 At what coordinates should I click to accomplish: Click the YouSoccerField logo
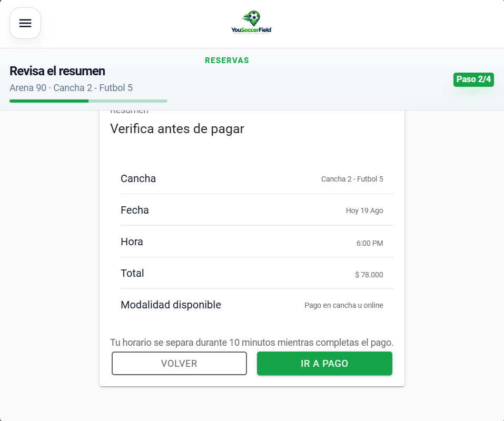point(251,23)
